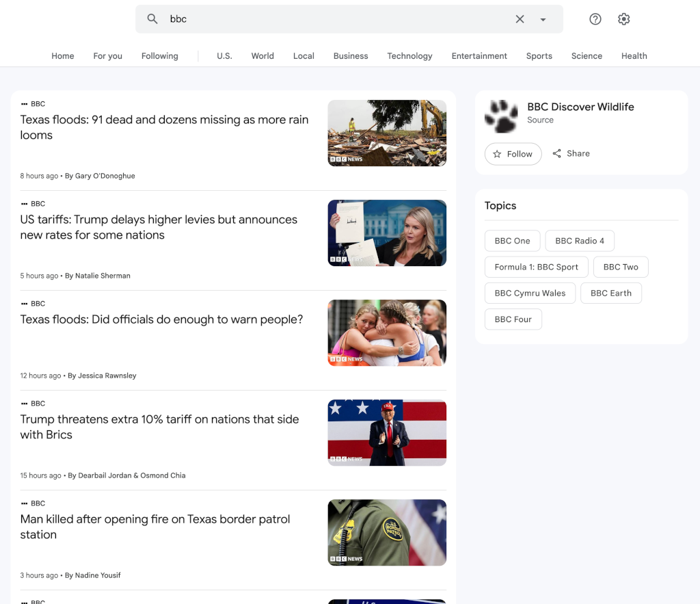Click the search magnifier icon

[x=152, y=18]
